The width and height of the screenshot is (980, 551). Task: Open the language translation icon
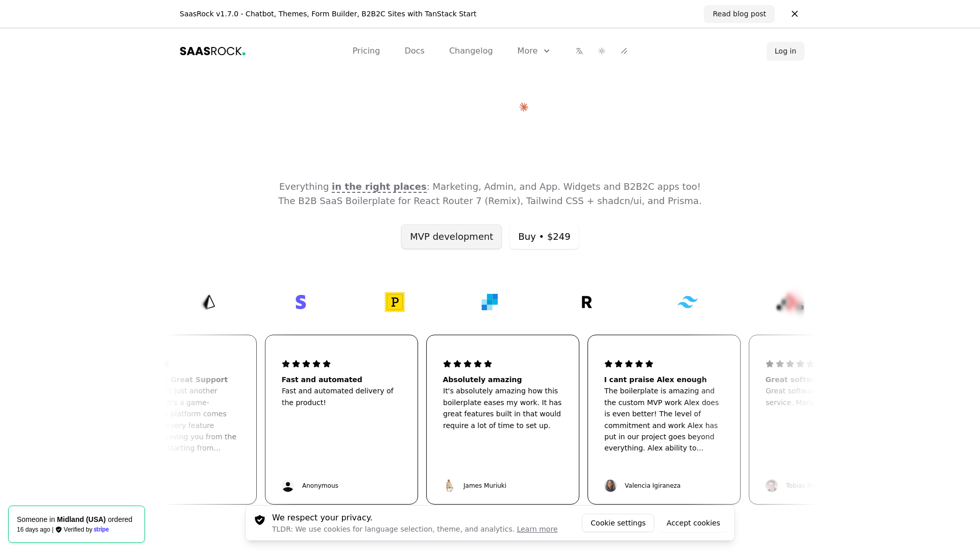point(579,51)
